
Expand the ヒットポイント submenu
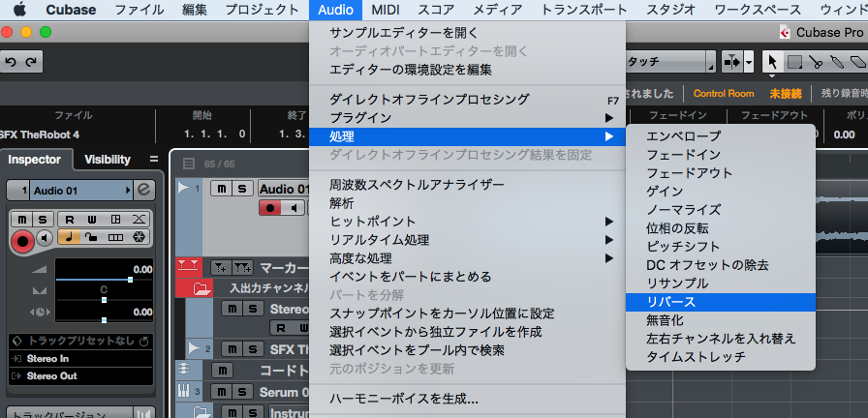pos(467,222)
